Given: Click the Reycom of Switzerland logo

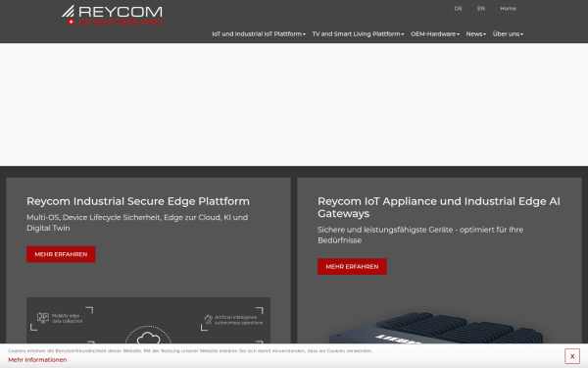Looking at the screenshot, I should (x=112, y=15).
